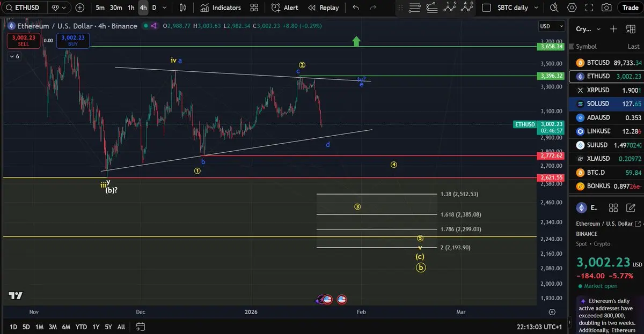Enter fullscreen mode

click(x=589, y=8)
